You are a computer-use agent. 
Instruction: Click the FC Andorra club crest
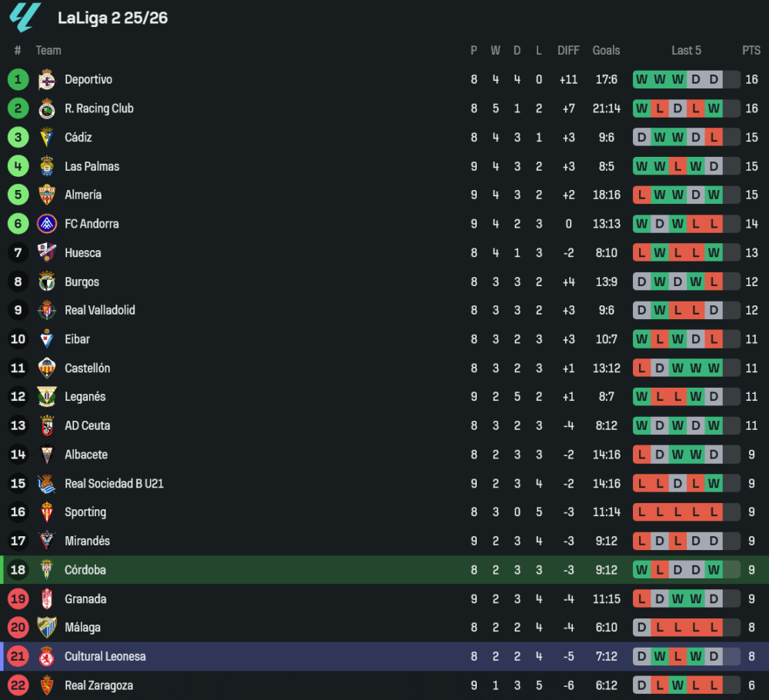click(x=47, y=224)
